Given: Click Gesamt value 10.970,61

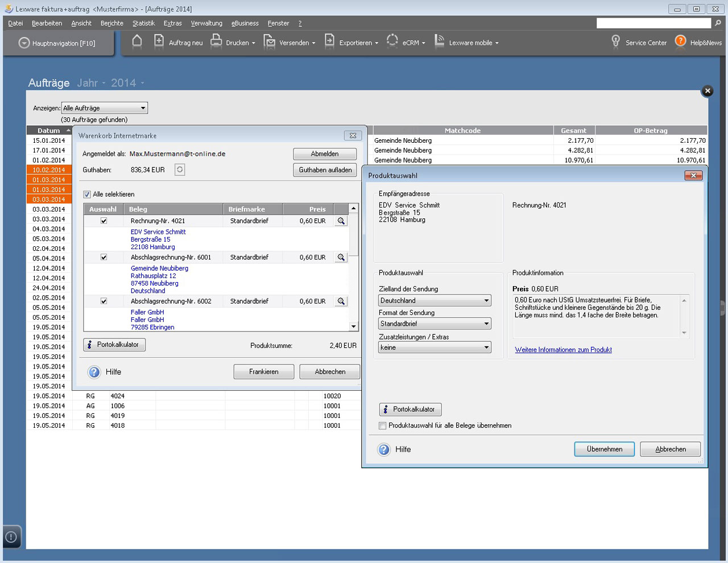Looking at the screenshot, I should click(x=579, y=160).
